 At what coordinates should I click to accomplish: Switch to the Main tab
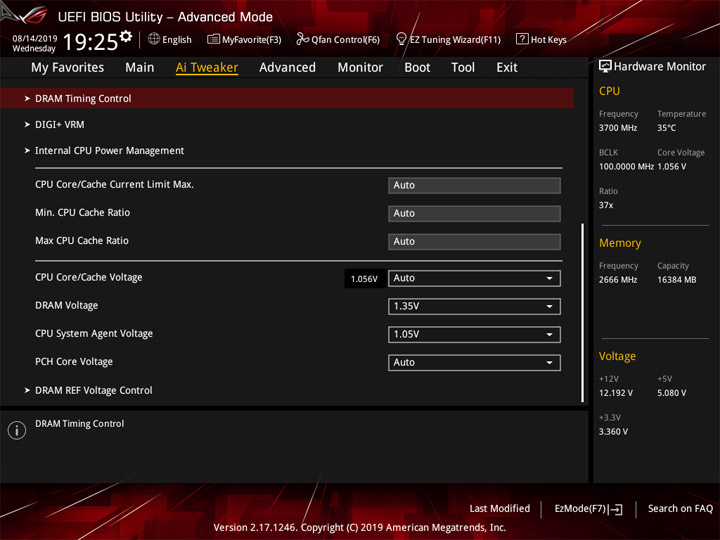140,68
